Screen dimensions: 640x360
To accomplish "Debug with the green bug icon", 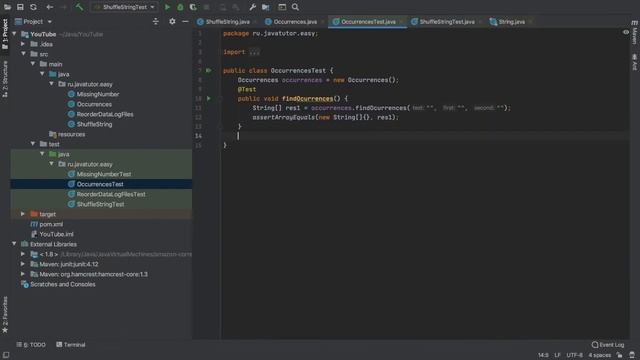I will [180, 7].
